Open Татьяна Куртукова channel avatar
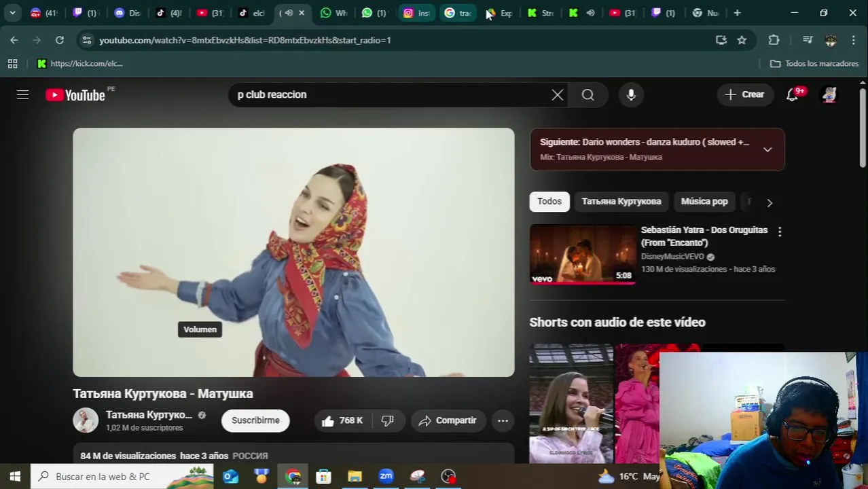868x489 pixels. pos(86,420)
